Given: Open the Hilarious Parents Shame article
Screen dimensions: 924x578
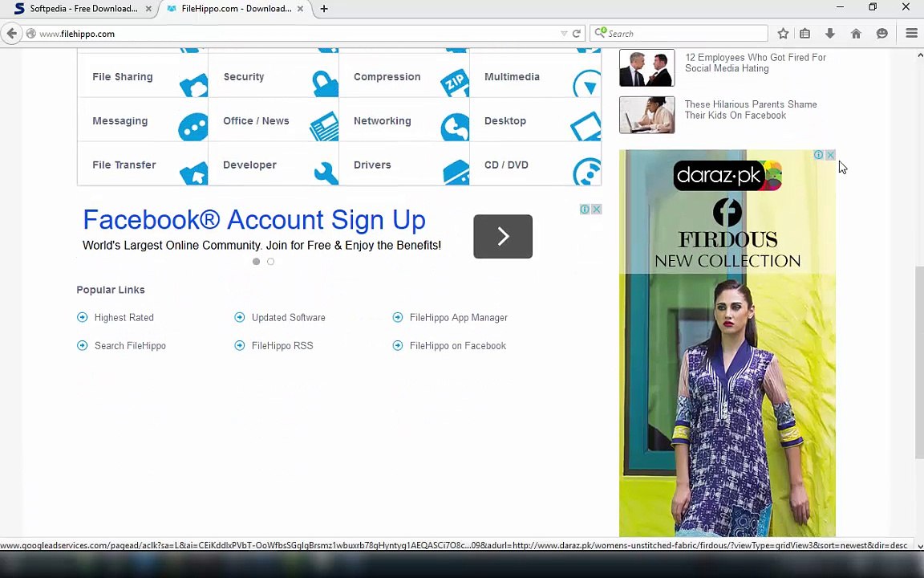Looking at the screenshot, I should click(751, 110).
